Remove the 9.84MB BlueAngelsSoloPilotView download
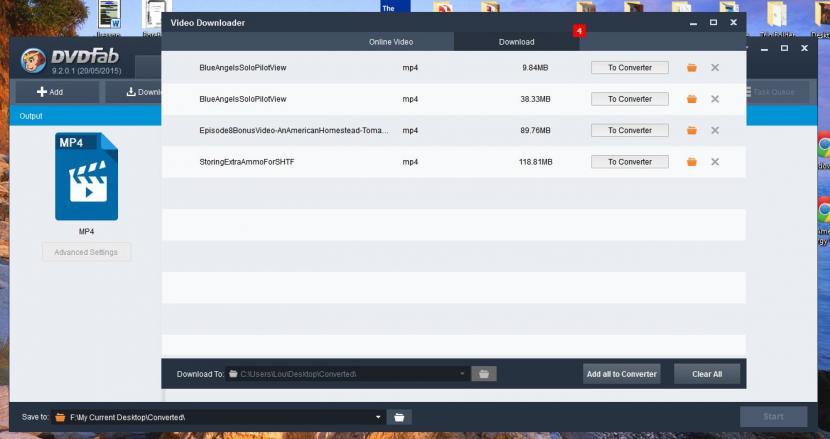The image size is (830, 439). (715, 68)
